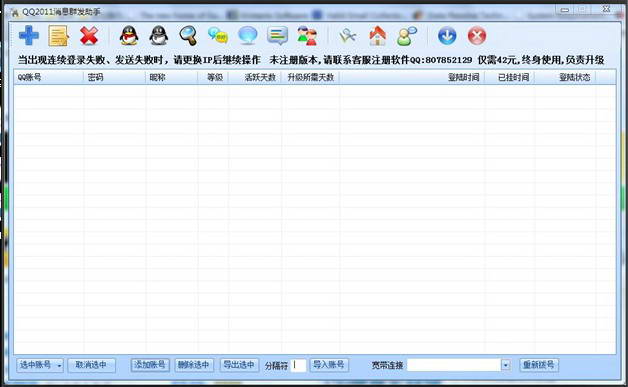Click the blue download arrow icon
Image resolution: width=628 pixels, height=387 pixels.
click(x=447, y=36)
